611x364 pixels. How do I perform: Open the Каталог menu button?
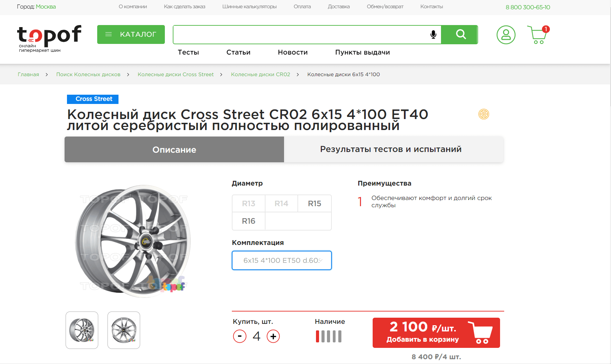click(x=131, y=34)
